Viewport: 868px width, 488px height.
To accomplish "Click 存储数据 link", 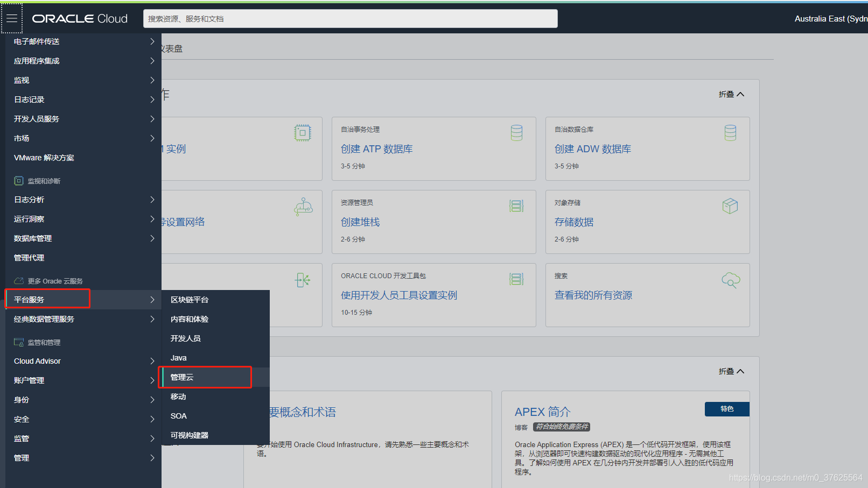I will 574,222.
